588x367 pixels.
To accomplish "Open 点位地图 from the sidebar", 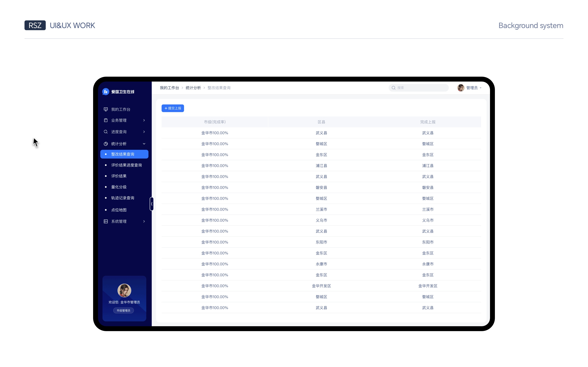I will click(119, 210).
